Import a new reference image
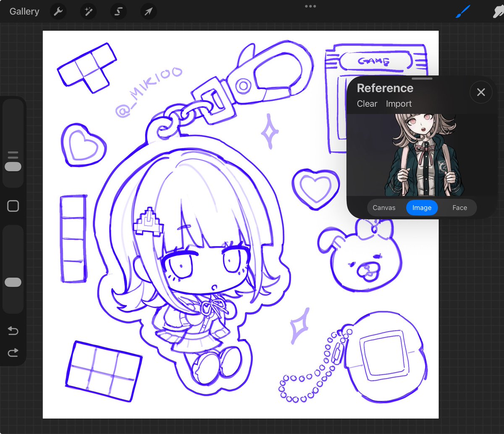The image size is (504, 434). [399, 104]
